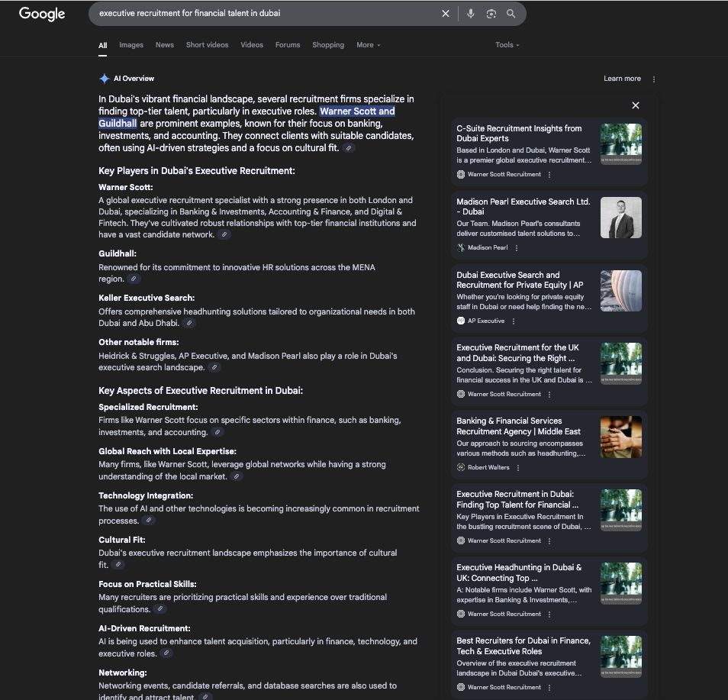Click the Robert Walters handshake thumbnail
Image resolution: width=728 pixels, height=700 pixels.
point(620,437)
